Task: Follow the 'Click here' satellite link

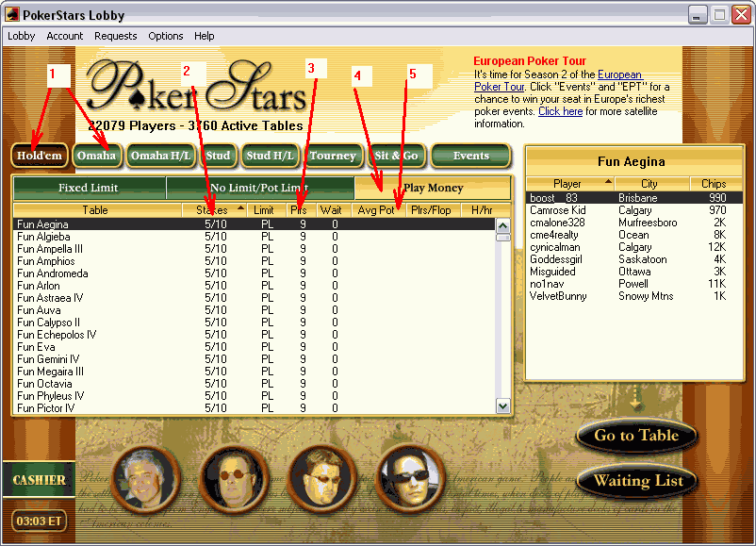Action: 560,111
